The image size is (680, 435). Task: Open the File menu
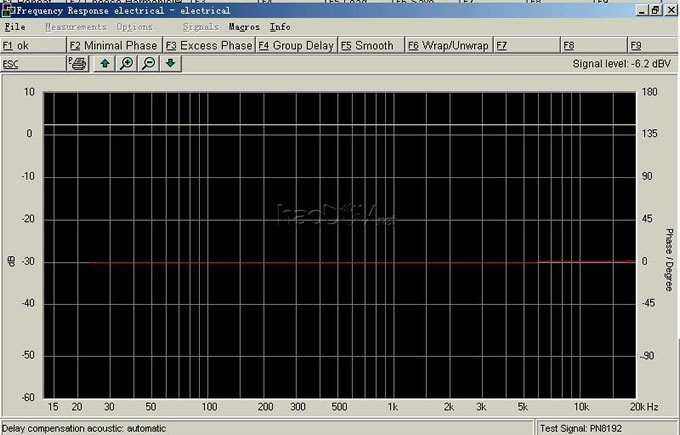(15, 27)
